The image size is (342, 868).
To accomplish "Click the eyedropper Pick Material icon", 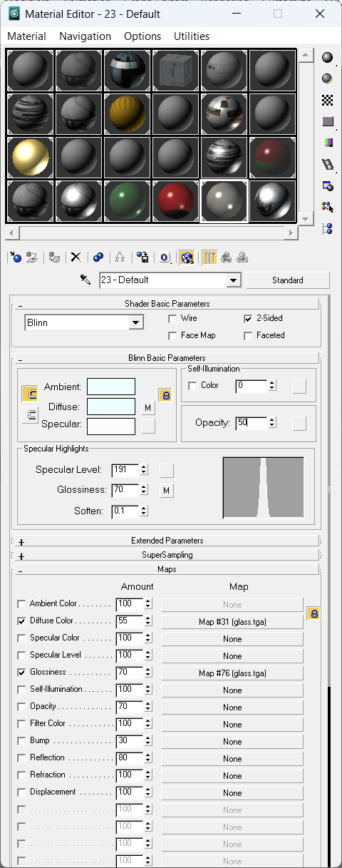I will (86, 280).
